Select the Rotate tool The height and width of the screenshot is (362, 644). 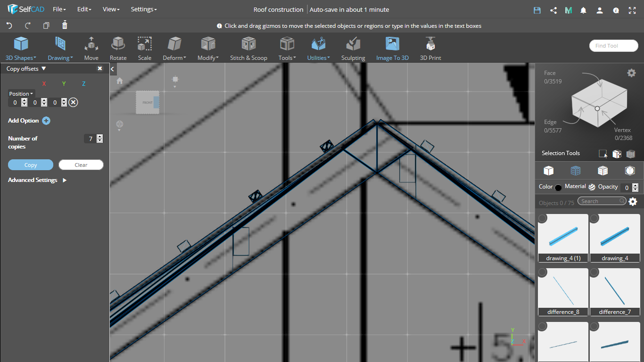point(118,49)
